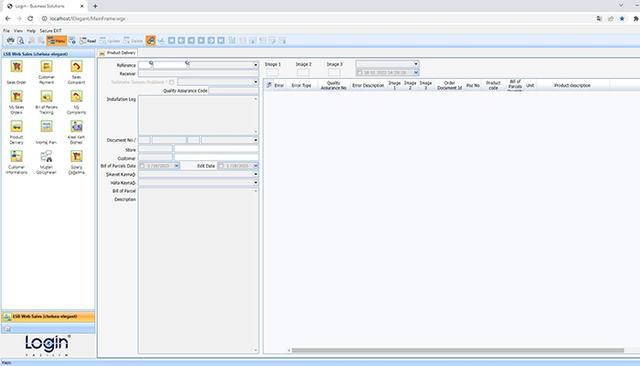Open Bill of Parcels Date picker arrow
Image resolution: width=640 pixels, height=366 pixels.
(176, 166)
